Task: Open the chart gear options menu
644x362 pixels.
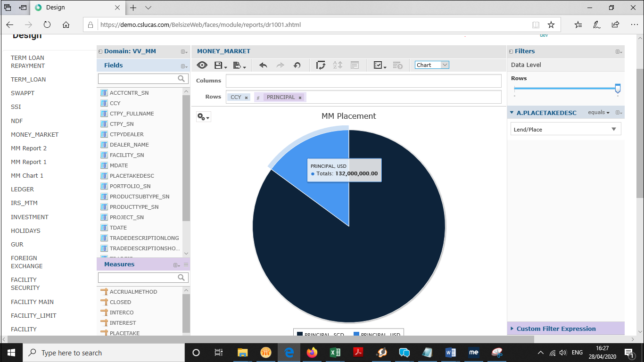Action: [203, 117]
